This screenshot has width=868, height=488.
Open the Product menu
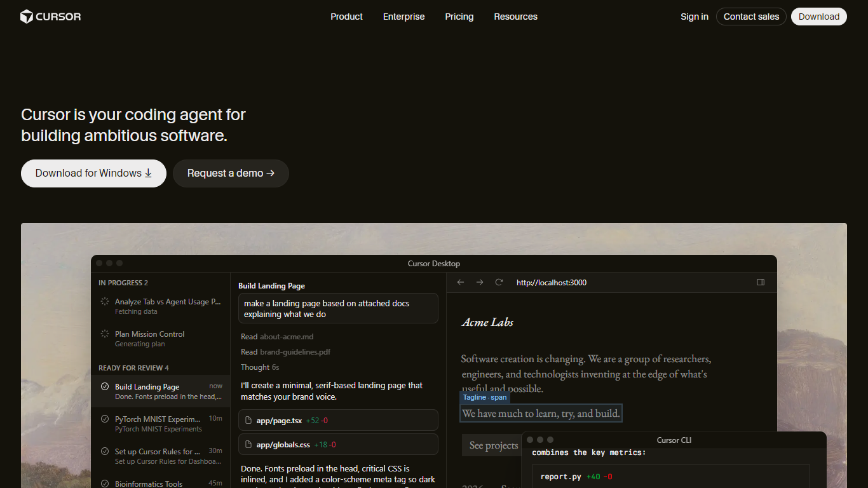[x=346, y=17]
